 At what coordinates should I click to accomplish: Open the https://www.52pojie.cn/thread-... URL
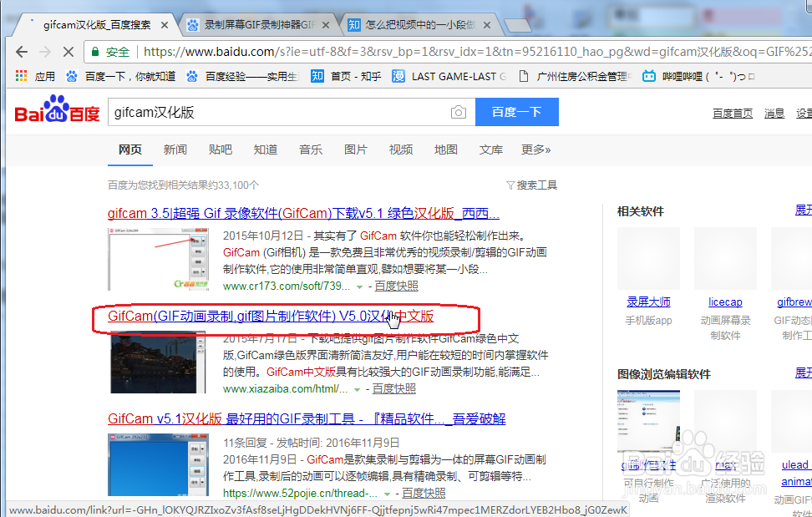[300, 493]
